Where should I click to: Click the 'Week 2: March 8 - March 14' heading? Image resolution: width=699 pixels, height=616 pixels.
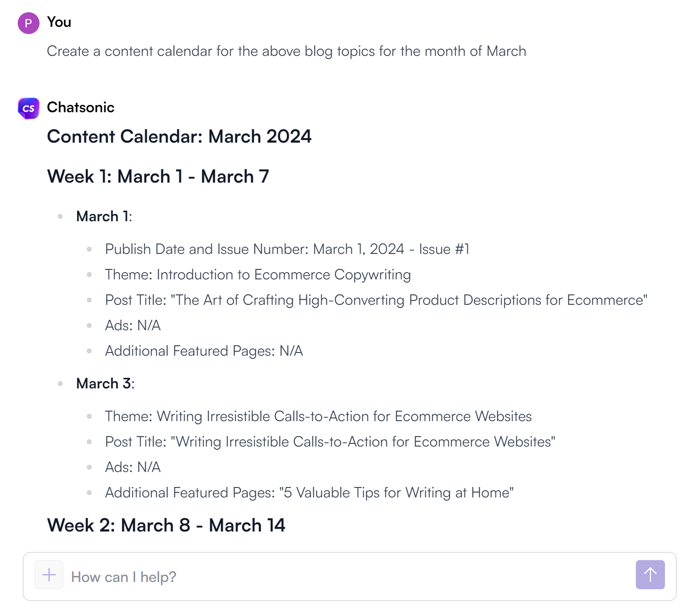coord(166,526)
